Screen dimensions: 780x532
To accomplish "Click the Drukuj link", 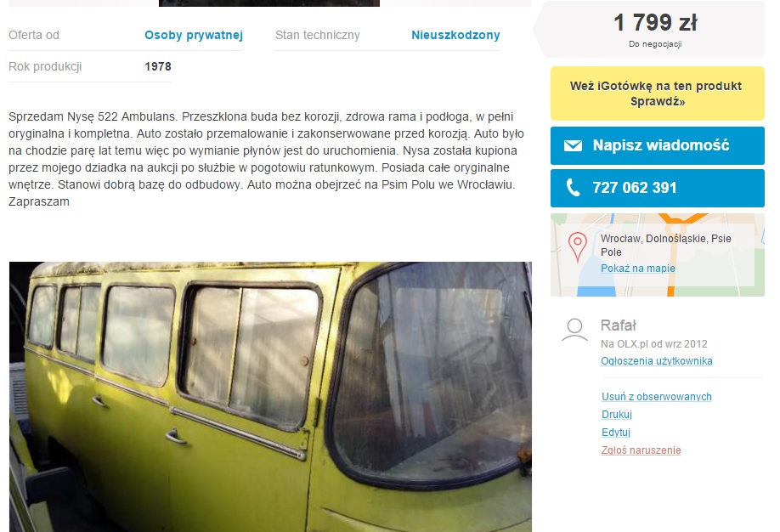I will [616, 415].
